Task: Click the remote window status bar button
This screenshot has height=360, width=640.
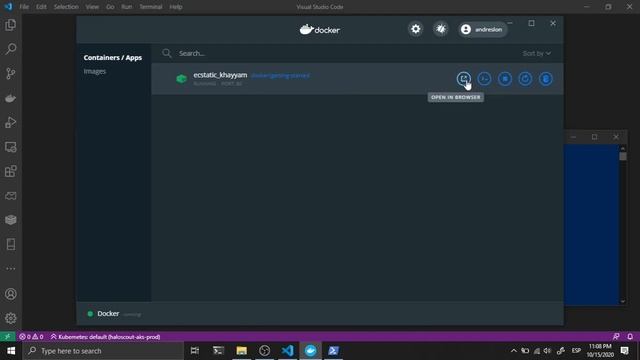Action: point(7,337)
